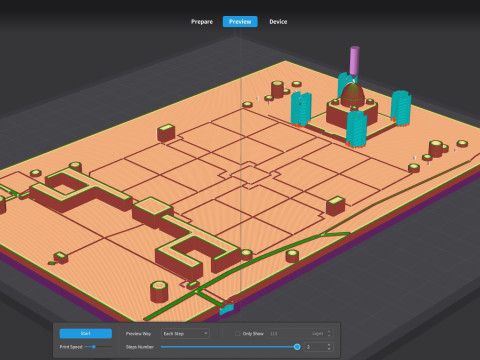Image resolution: width=480 pixels, height=360 pixels.
Task: Click the Print Speed slider handle
Action: point(94,347)
